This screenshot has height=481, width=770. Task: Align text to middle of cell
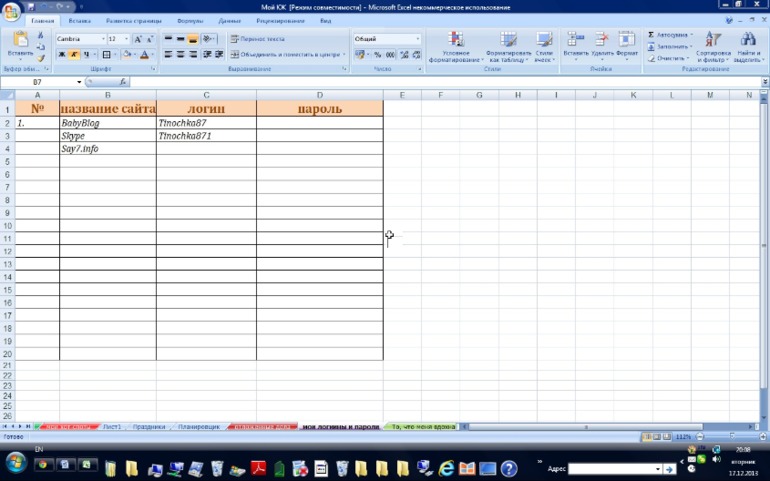pyautogui.click(x=181, y=39)
